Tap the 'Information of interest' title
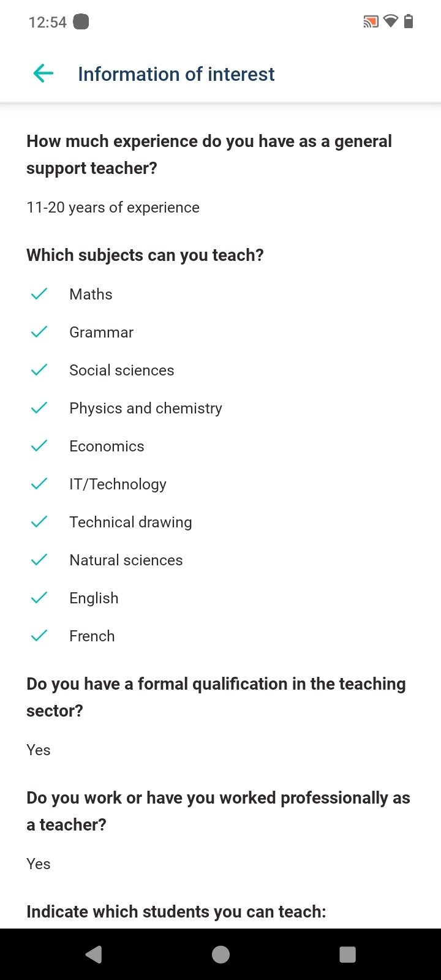Screen dimensions: 441x980 pos(176,74)
